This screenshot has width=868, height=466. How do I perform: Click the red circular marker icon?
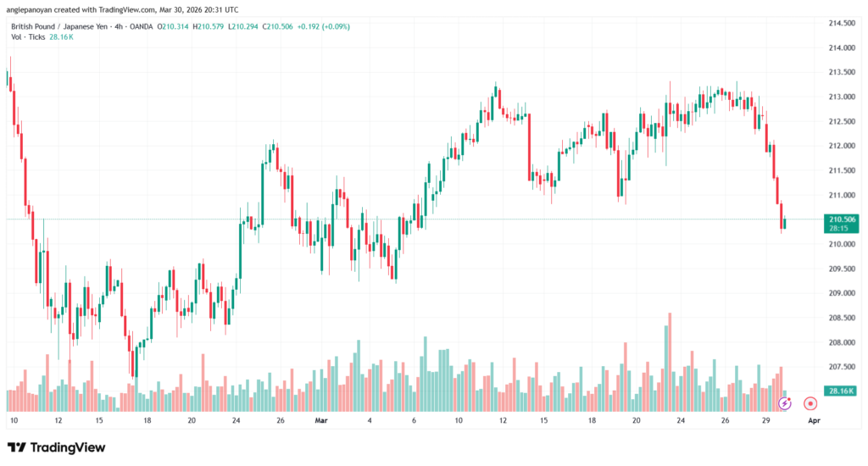coord(810,404)
